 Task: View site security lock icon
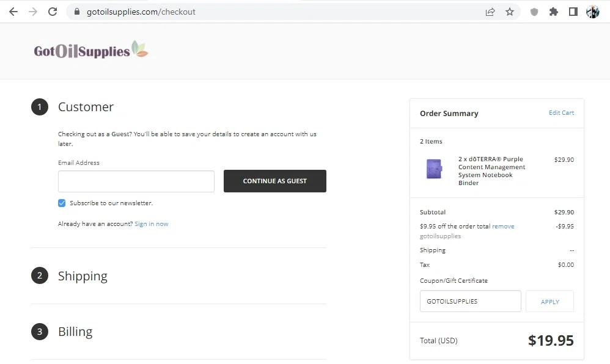coord(77,12)
